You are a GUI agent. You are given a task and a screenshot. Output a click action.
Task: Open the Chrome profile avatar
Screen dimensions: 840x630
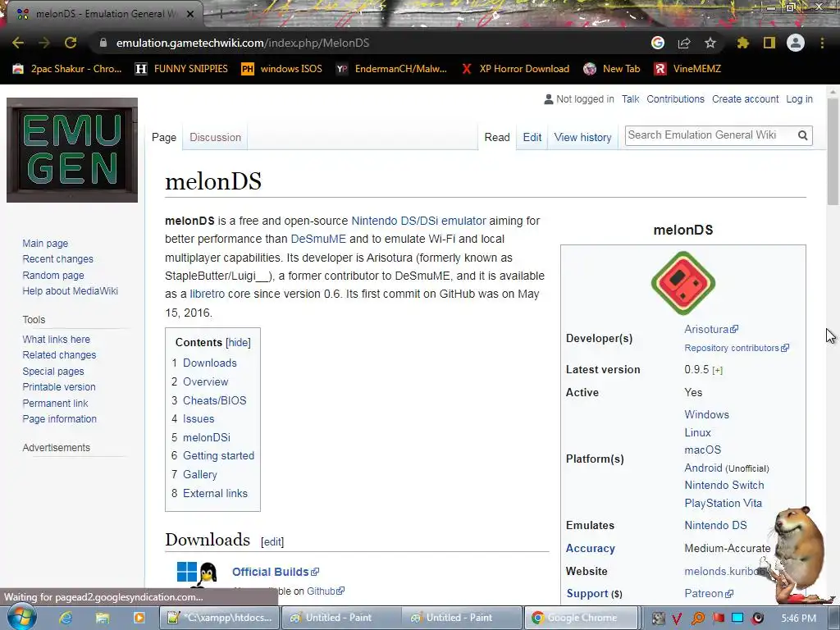pos(796,43)
